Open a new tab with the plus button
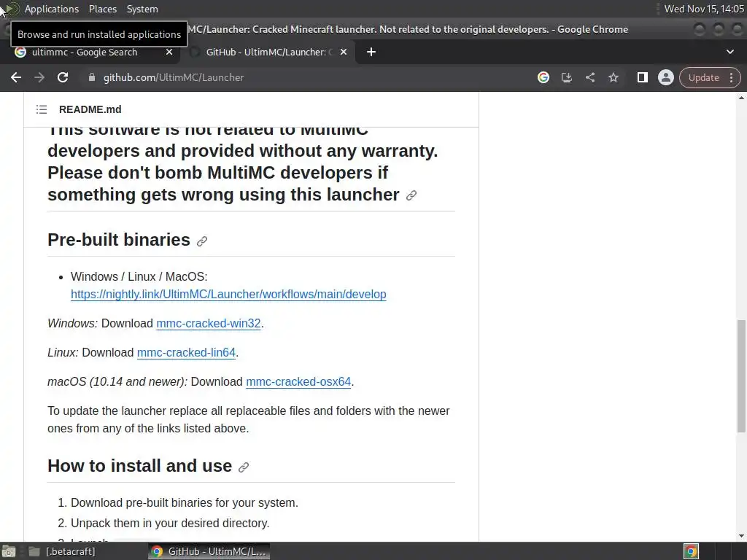The image size is (747, 560). [x=371, y=52]
